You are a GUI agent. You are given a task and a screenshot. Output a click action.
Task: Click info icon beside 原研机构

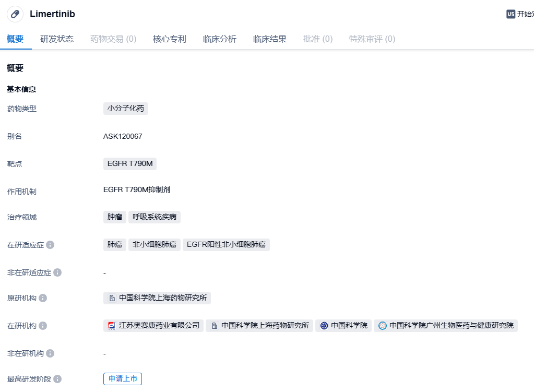coord(43,298)
